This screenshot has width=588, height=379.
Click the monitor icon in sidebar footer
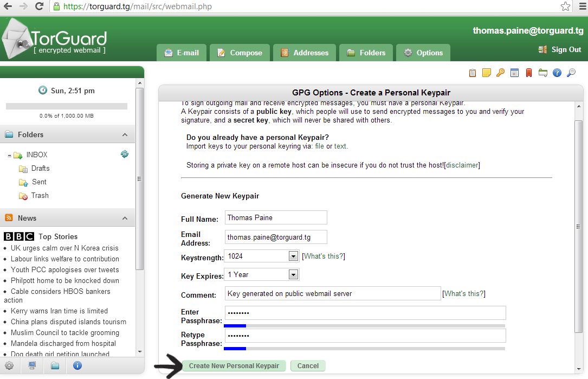pyautogui.click(x=32, y=365)
